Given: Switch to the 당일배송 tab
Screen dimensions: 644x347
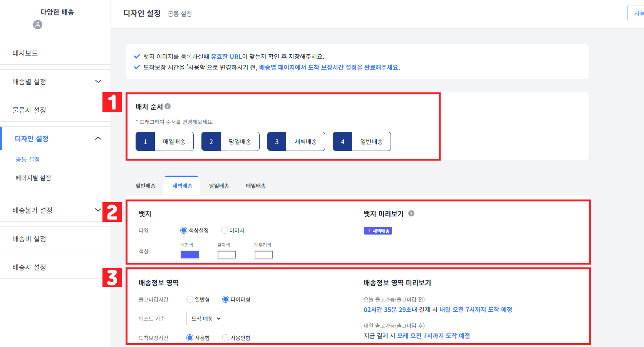Looking at the screenshot, I should [219, 186].
